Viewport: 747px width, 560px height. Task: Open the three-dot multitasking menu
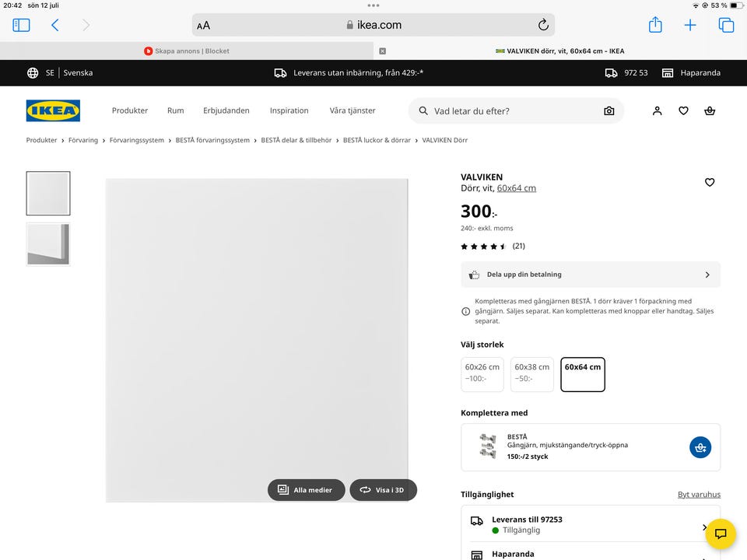click(373, 5)
